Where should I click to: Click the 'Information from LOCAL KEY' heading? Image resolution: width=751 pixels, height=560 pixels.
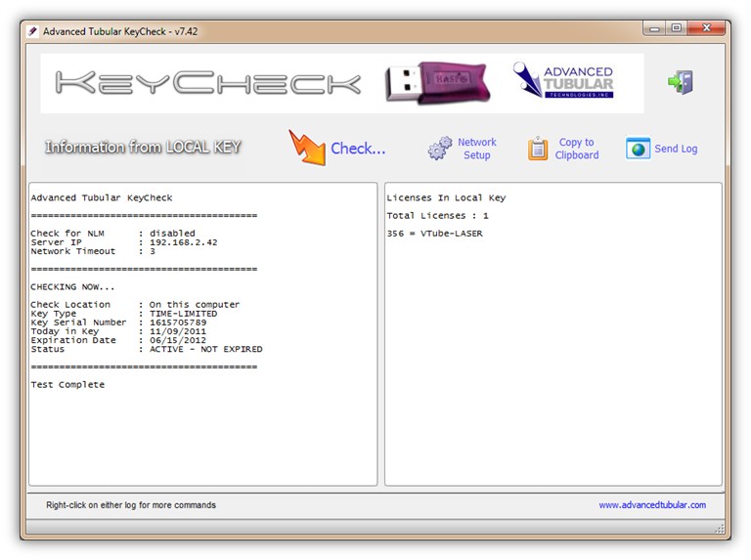tap(143, 147)
